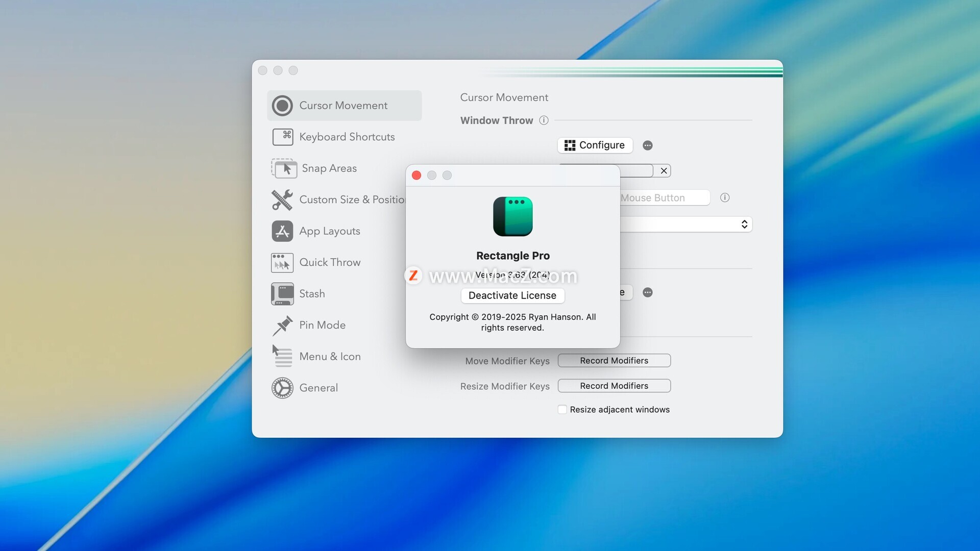The width and height of the screenshot is (980, 551).
Task: Click the Window Throw info icon
Action: (x=544, y=120)
